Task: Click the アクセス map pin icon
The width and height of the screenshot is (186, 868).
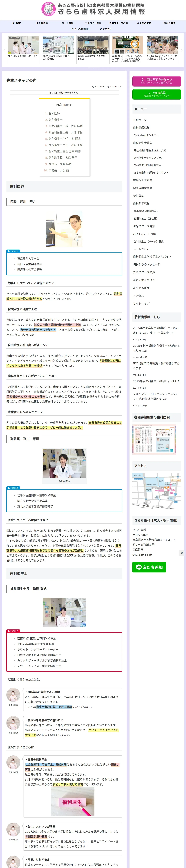Action: click(101, 29)
